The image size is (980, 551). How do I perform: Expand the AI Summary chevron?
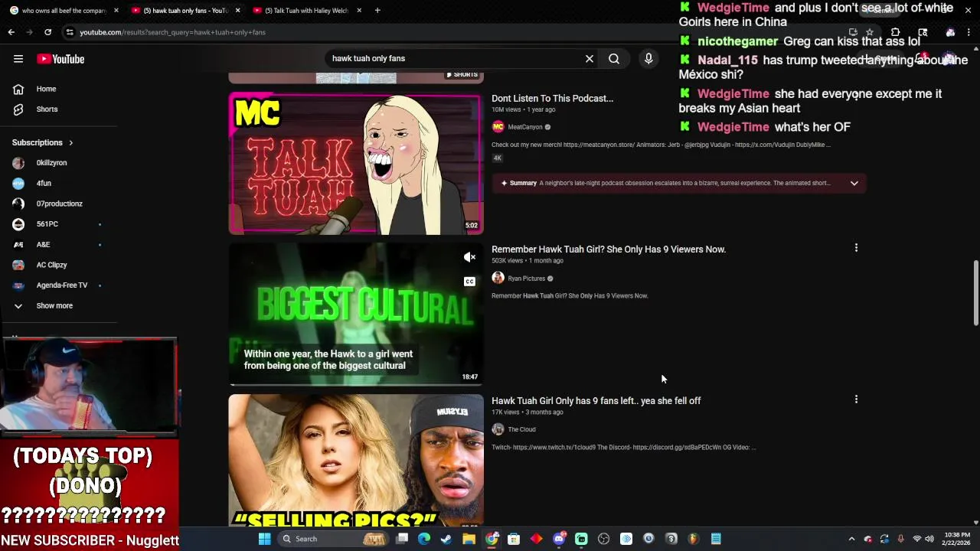pos(854,183)
